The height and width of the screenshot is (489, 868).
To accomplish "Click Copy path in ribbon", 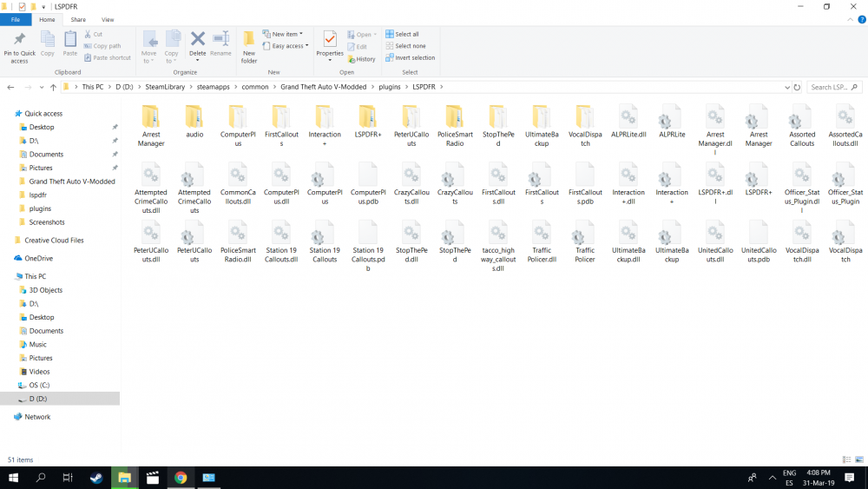I will [x=102, y=46].
